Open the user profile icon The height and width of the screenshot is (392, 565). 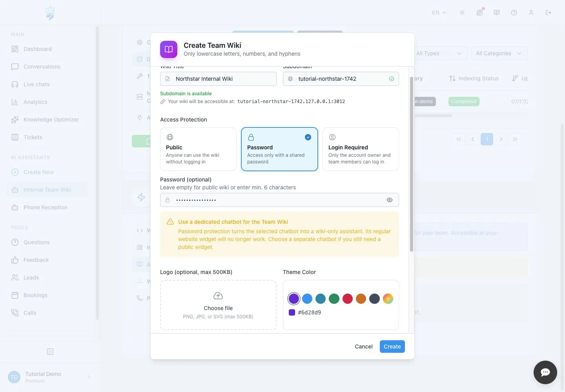tap(531, 13)
